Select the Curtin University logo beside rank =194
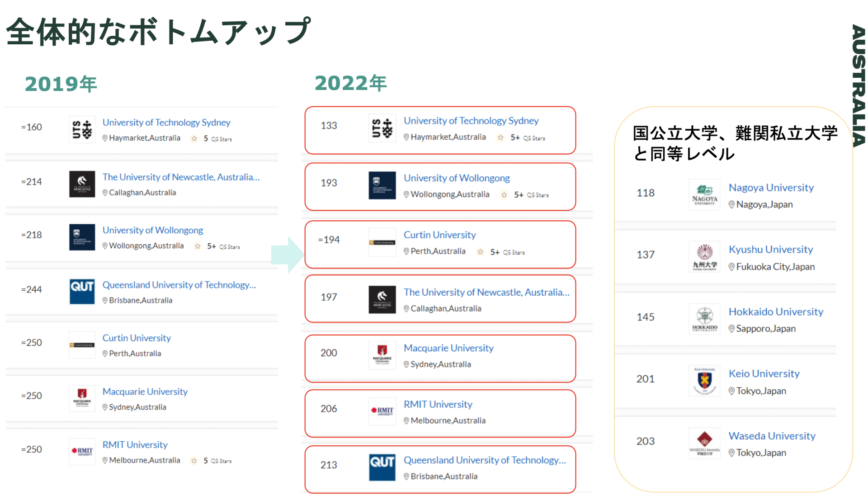 [x=382, y=242]
